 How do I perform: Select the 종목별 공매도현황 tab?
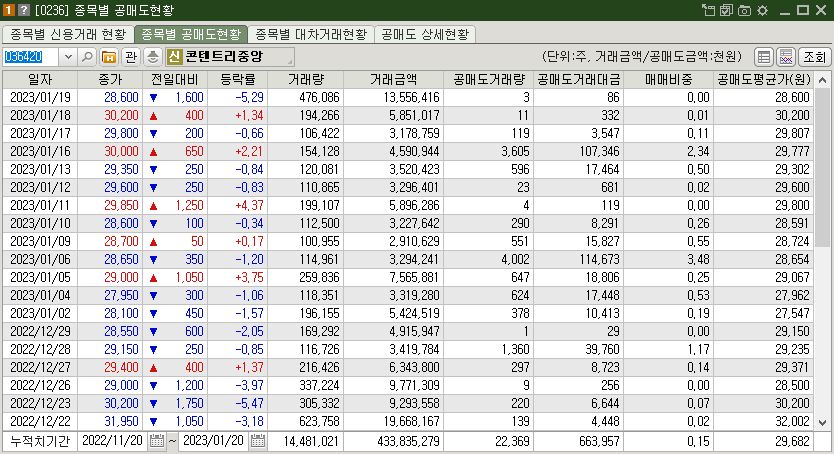point(191,35)
